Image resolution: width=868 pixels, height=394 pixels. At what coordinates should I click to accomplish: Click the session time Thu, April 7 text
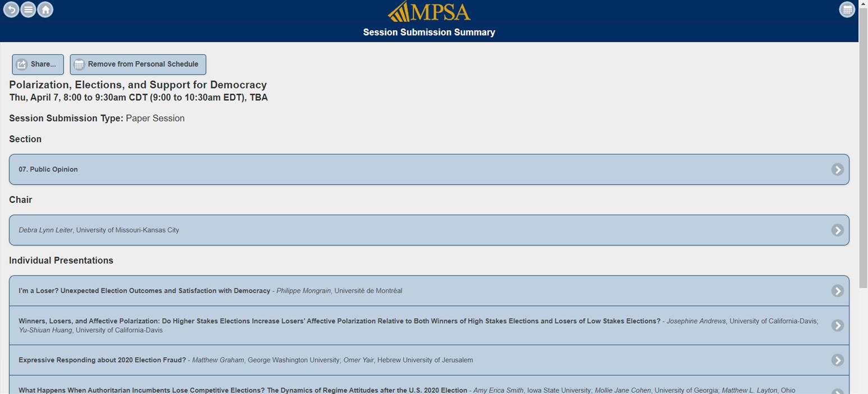click(138, 98)
